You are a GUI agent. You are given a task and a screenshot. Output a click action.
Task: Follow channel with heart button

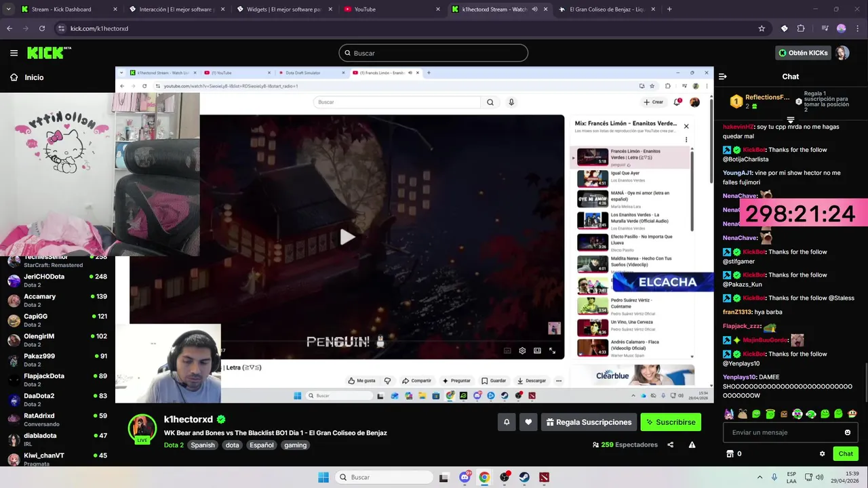(529, 422)
